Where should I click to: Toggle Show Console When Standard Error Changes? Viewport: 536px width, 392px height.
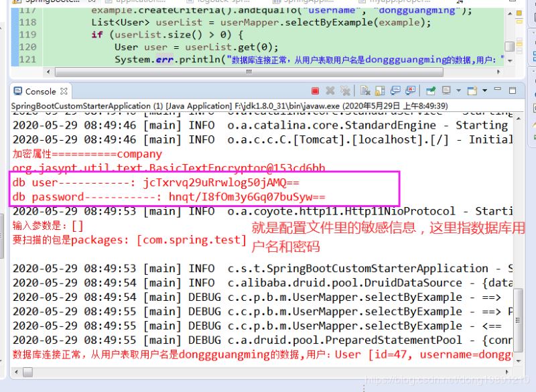click(410, 91)
